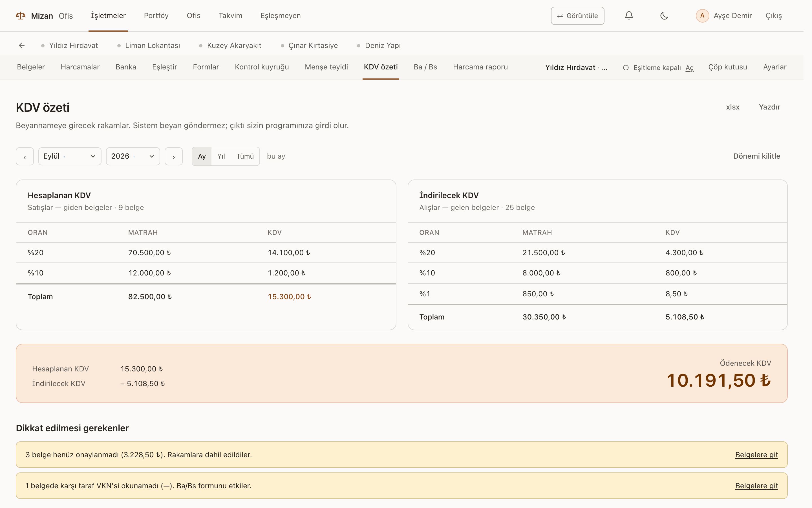Viewport: 812px width, 508px height.
Task: Toggle dark mode moon icon
Action: (664, 16)
